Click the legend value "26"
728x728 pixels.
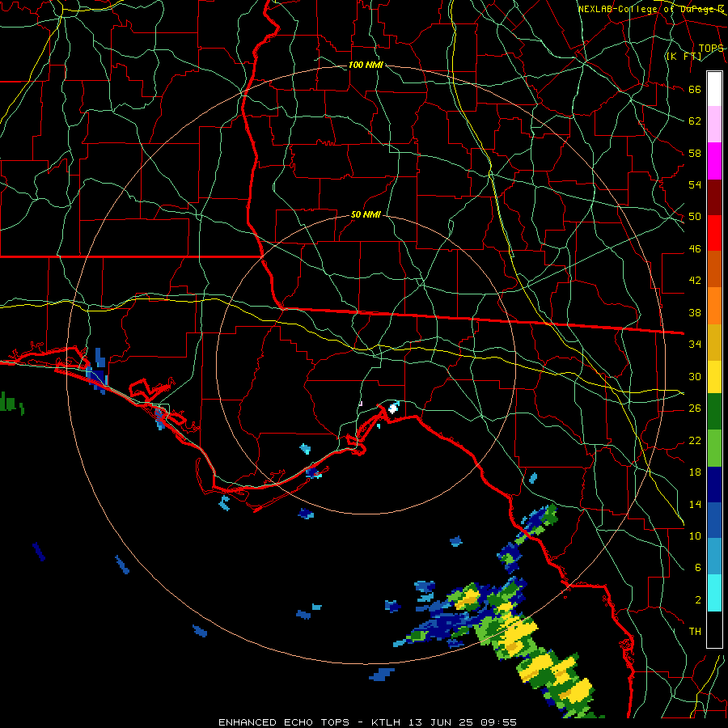[x=695, y=408]
